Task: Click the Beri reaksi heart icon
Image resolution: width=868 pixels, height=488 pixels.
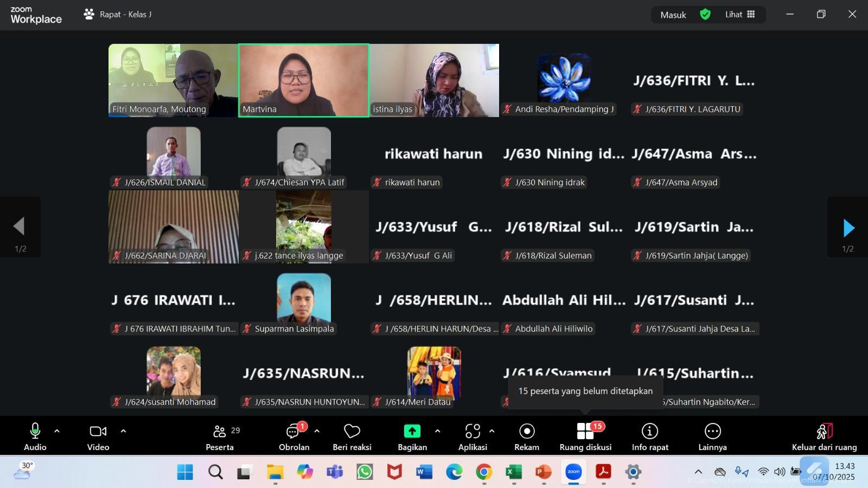Action: tap(352, 432)
